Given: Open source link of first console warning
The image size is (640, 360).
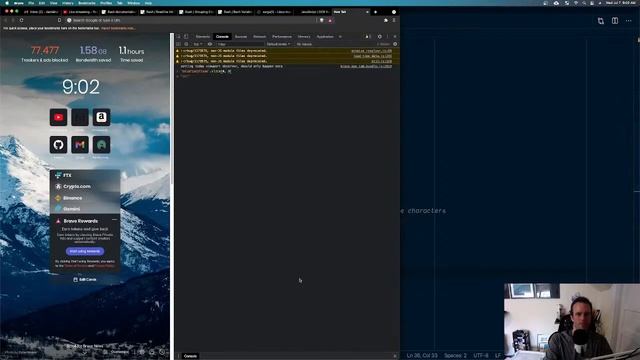Looking at the screenshot, I should point(371,51).
